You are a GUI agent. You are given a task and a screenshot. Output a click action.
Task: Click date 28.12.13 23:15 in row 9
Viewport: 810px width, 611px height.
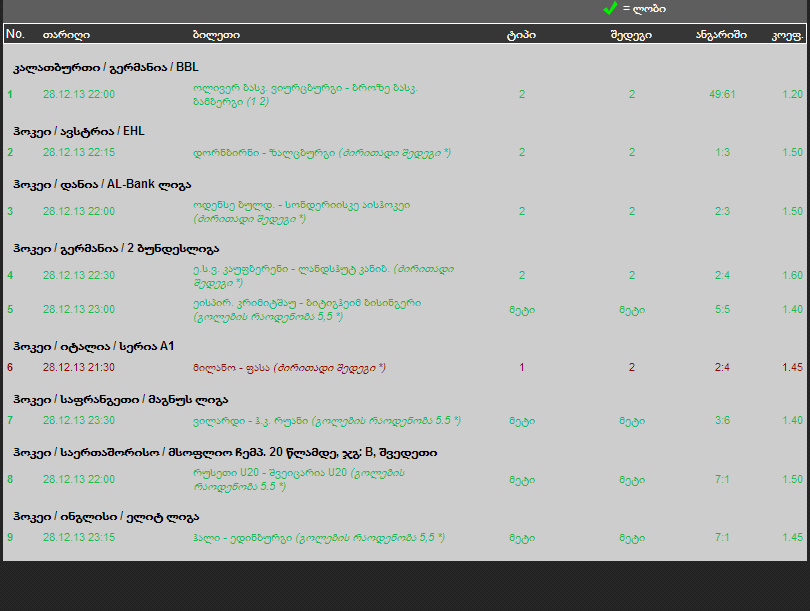[x=79, y=537]
